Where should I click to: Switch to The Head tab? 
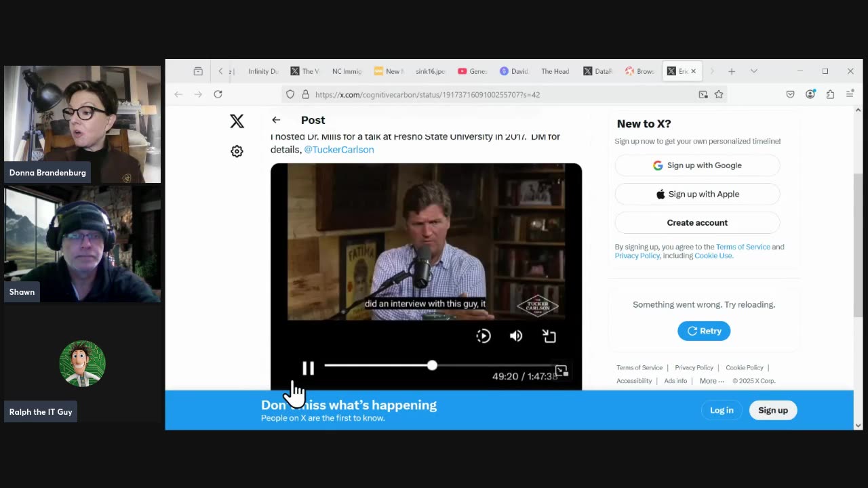coord(555,71)
